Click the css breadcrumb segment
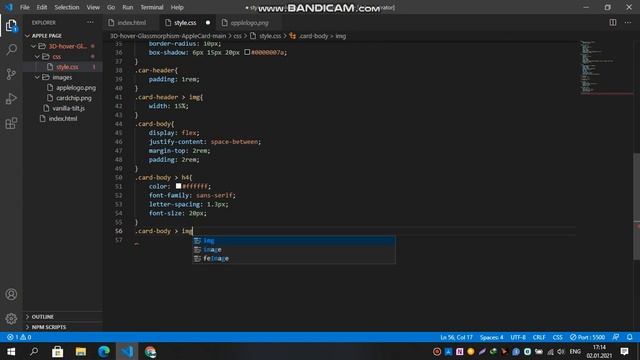The width and height of the screenshot is (640, 360). pyautogui.click(x=237, y=36)
